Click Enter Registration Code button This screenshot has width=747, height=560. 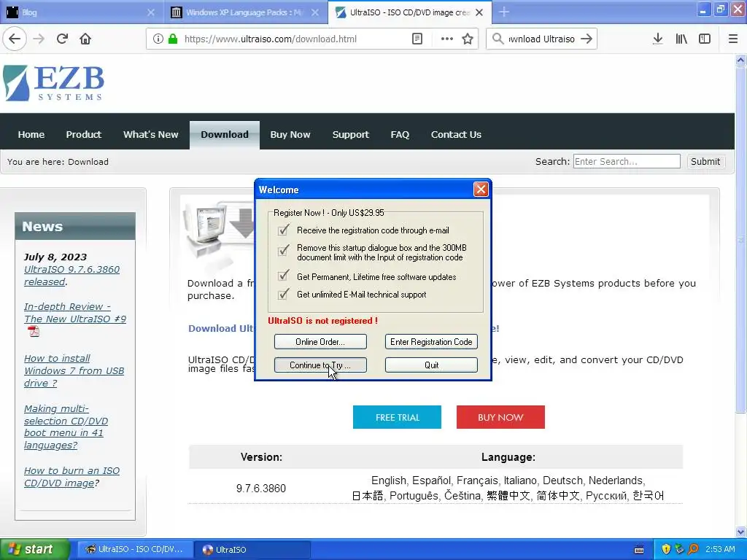[431, 342]
